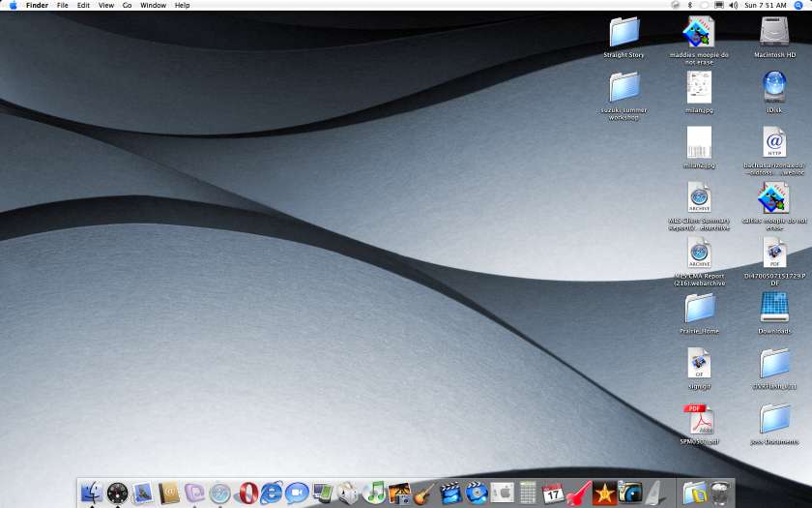Open iDVD from the Dock
The width and height of the screenshot is (812, 508).
point(477,493)
